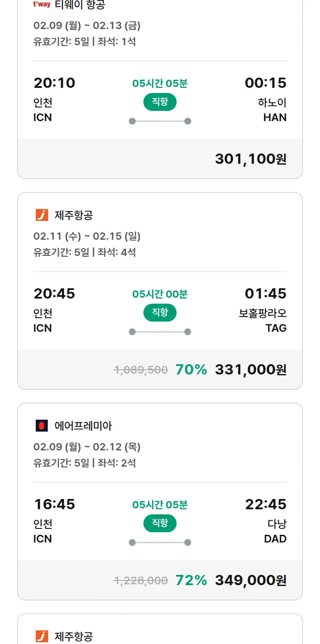
Task: Tap the 직항 badge on the 보홀팡라오 flight
Action: point(160,313)
